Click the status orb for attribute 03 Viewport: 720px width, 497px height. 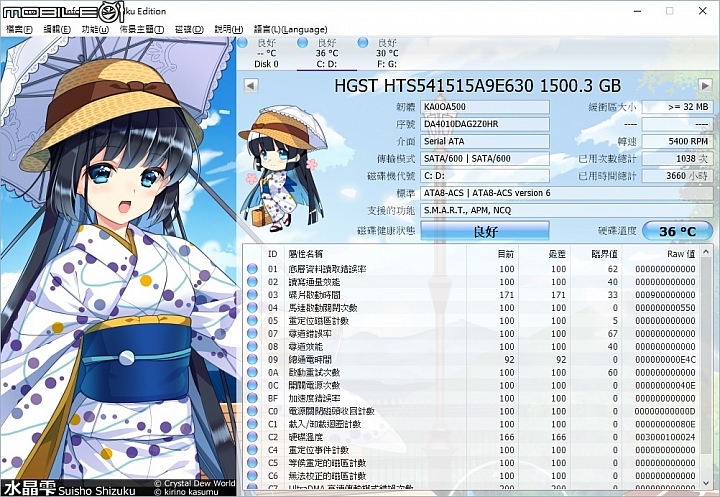pos(252,294)
